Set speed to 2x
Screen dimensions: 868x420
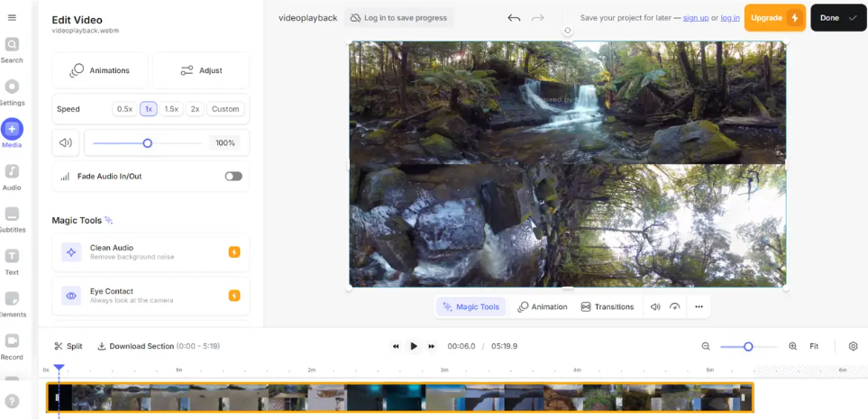(195, 109)
